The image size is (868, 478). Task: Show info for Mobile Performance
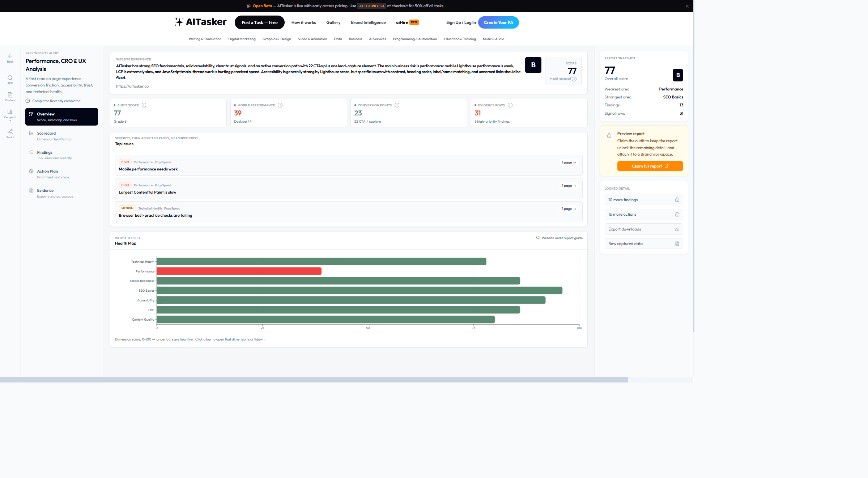[x=280, y=105]
